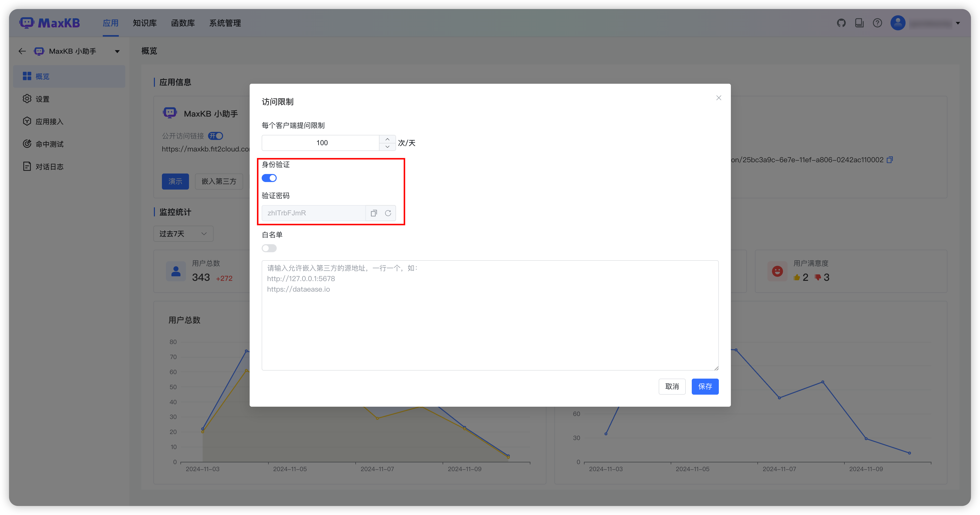Open the GitHub repository icon
This screenshot has height=515, width=980.
841,23
